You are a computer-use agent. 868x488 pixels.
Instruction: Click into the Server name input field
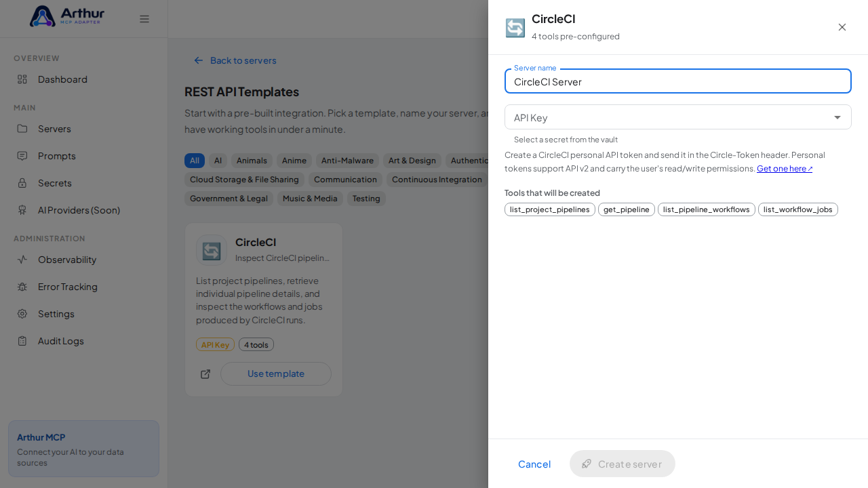[x=678, y=81]
